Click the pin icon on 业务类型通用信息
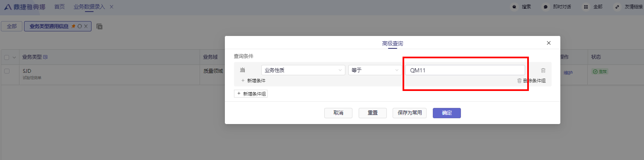Image resolution: width=644 pixels, height=160 pixels. (73, 26)
